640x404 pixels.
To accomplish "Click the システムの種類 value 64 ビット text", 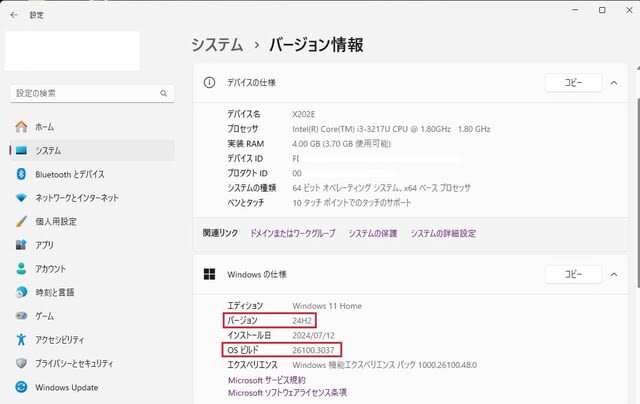I will 381,188.
